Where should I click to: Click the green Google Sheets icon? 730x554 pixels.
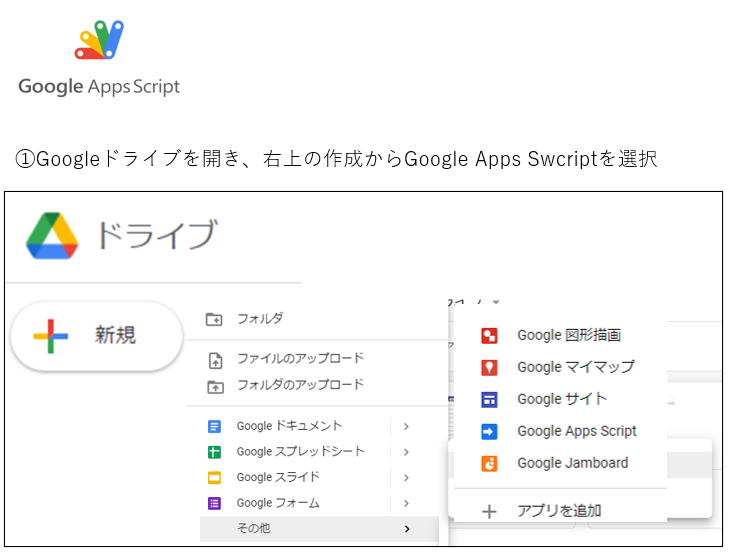[x=214, y=452]
